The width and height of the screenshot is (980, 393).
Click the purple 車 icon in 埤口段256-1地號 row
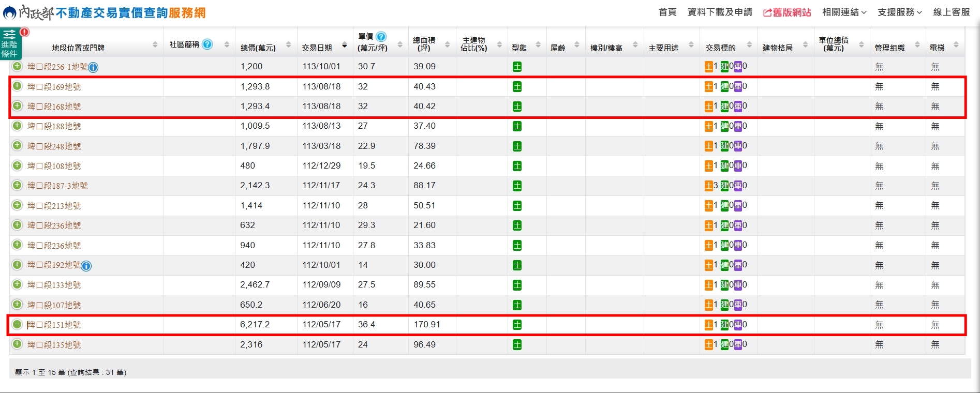click(738, 67)
